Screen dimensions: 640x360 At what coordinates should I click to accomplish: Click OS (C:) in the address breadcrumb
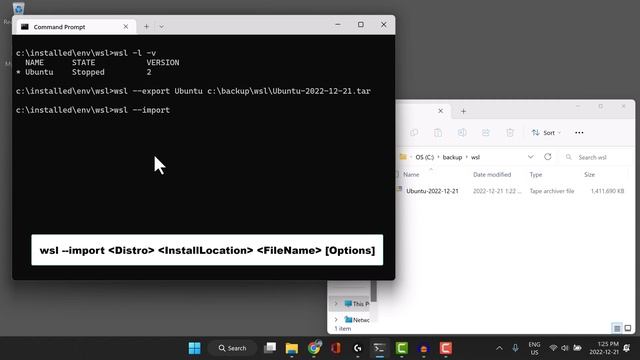[x=424, y=157]
